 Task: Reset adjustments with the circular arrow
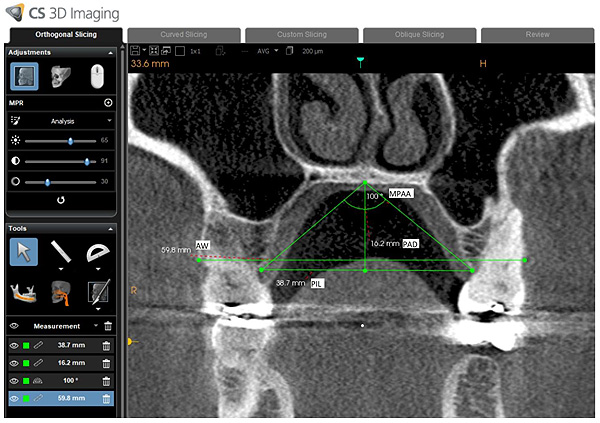point(61,200)
